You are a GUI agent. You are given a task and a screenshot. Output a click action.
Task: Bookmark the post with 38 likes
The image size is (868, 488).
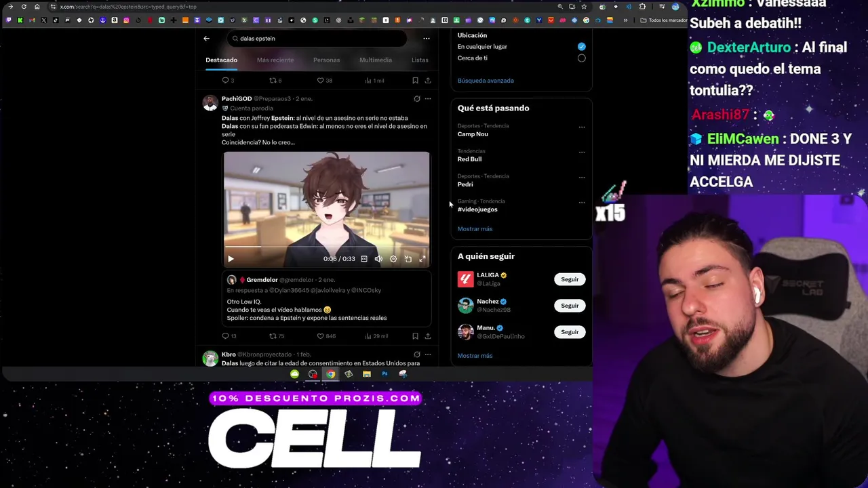click(415, 81)
